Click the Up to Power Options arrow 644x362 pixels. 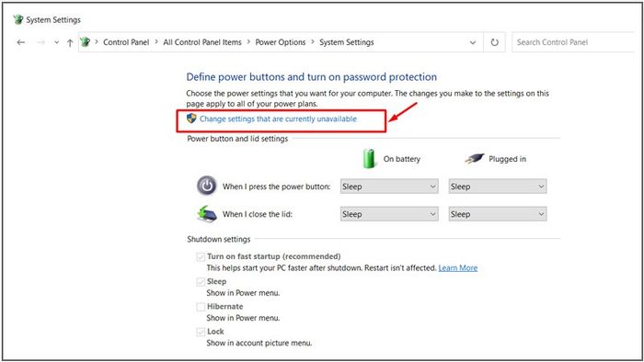tap(70, 42)
